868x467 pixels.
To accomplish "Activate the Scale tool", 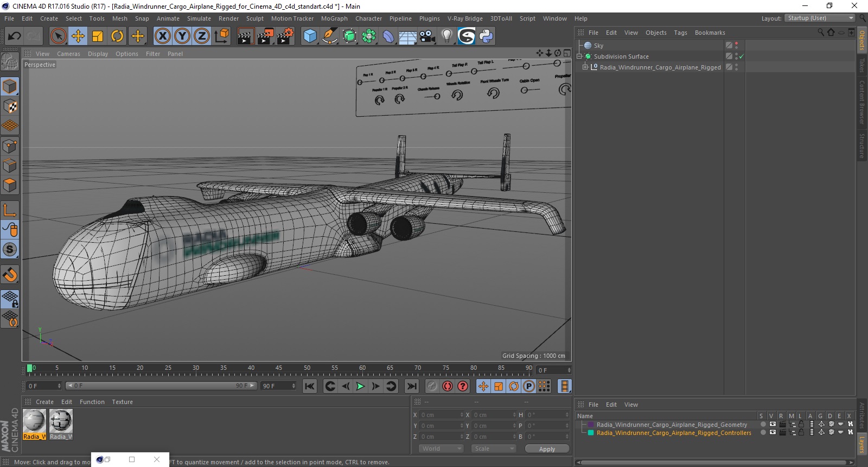I will click(x=98, y=36).
